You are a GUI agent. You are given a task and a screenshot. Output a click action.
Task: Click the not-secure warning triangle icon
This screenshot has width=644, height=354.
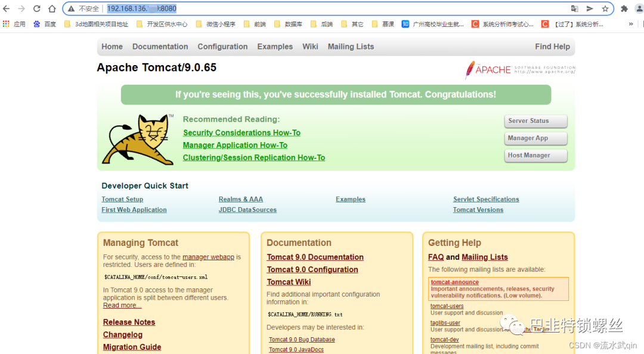click(72, 8)
